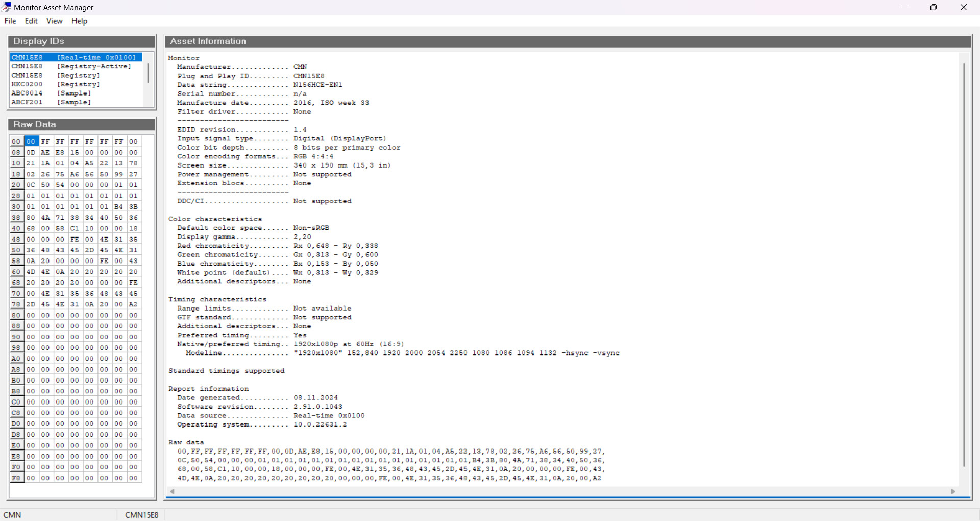Click the B4 byte in raw data row 30
Viewport: 980px width, 521px height.
tap(118, 207)
